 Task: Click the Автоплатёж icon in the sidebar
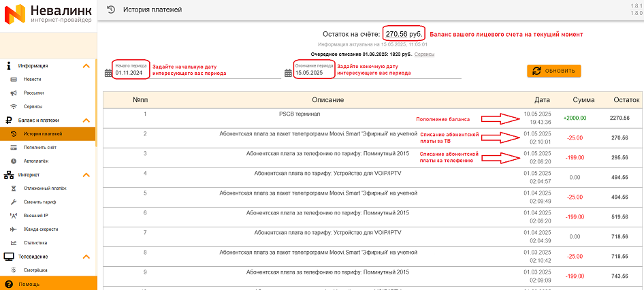[14, 161]
